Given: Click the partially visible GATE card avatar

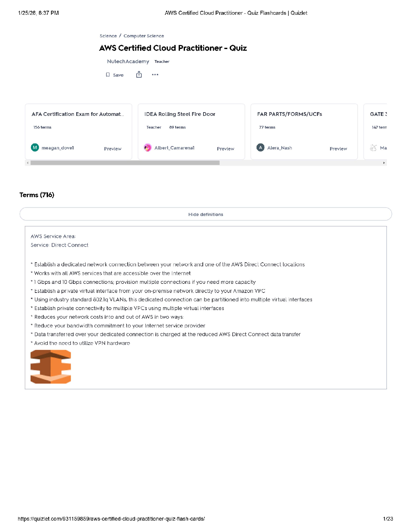Looking at the screenshot, I should coord(373,148).
